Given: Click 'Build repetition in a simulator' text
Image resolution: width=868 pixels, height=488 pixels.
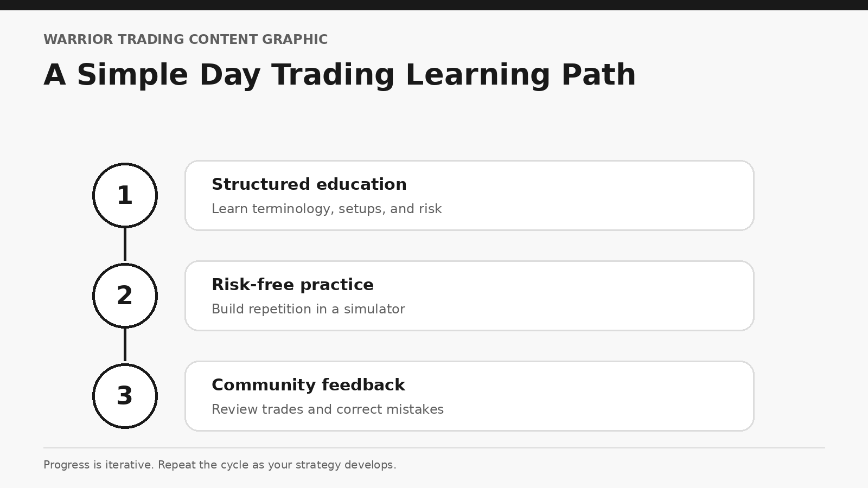Looking at the screenshot, I should click(x=308, y=309).
